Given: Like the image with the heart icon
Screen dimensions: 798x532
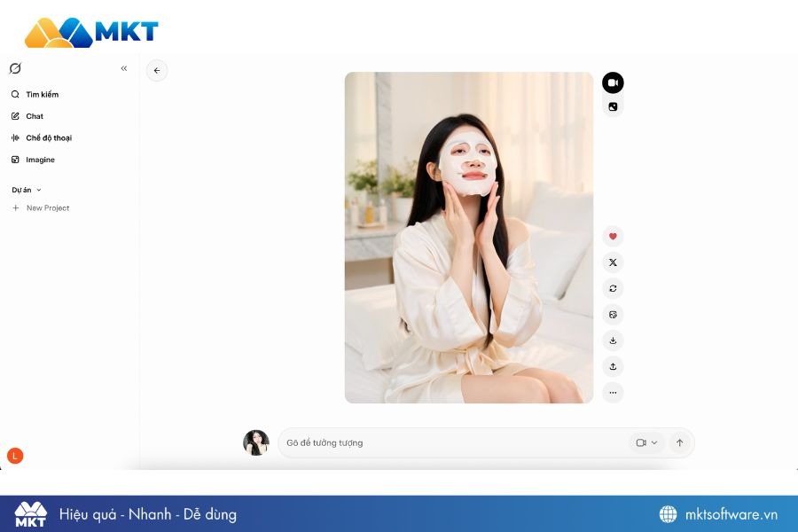Looking at the screenshot, I should (x=613, y=237).
